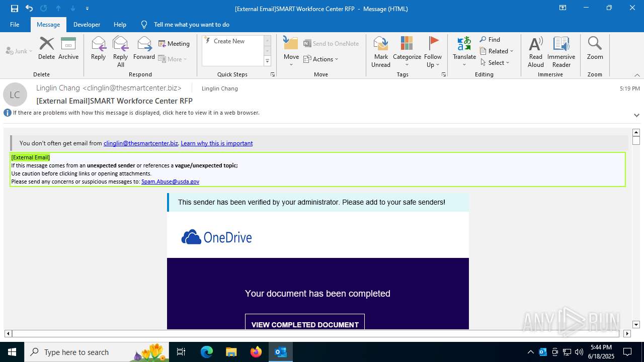Open the Zoom dialog
The image size is (644, 362).
pos(595,48)
